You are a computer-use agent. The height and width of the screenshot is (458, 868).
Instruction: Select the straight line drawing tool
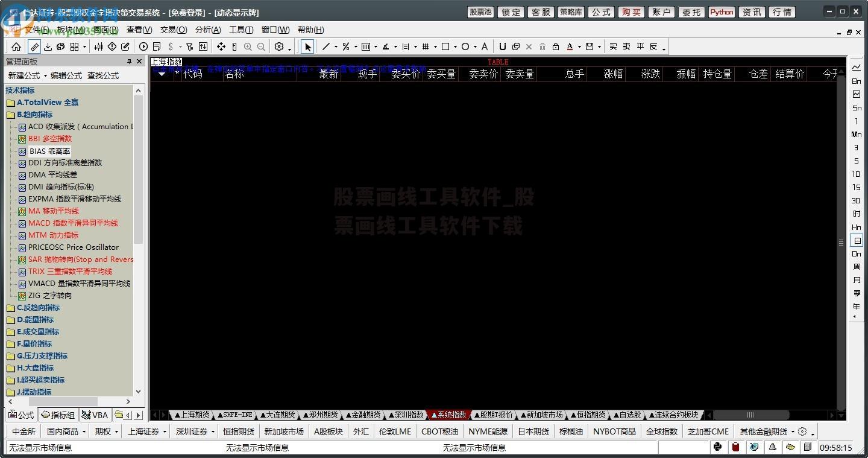pos(326,46)
